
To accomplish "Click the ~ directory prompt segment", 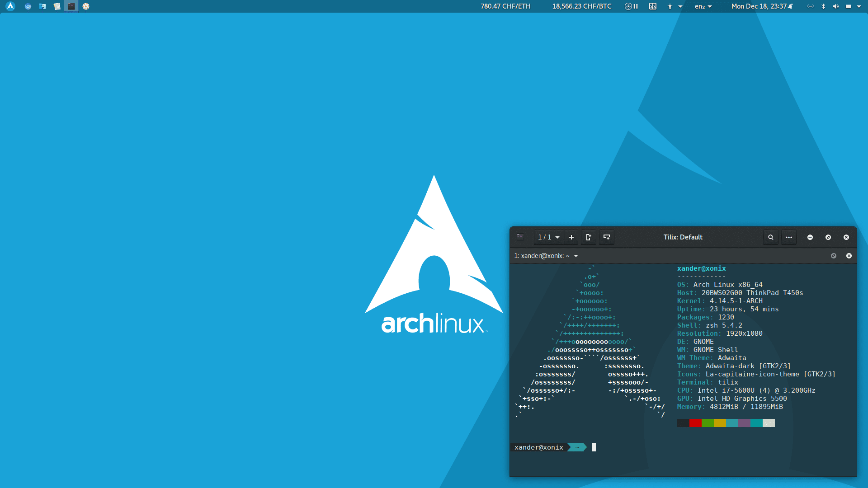I will pos(577,447).
